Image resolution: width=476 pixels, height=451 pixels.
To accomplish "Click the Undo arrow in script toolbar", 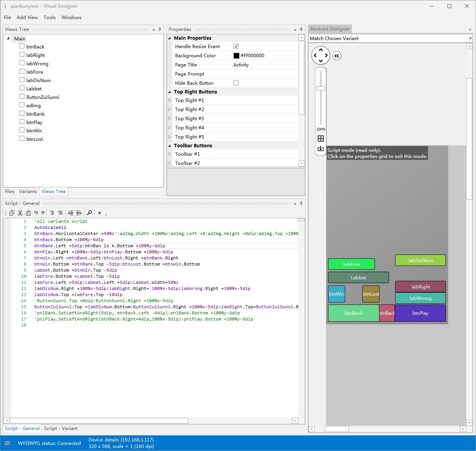I will point(36,213).
